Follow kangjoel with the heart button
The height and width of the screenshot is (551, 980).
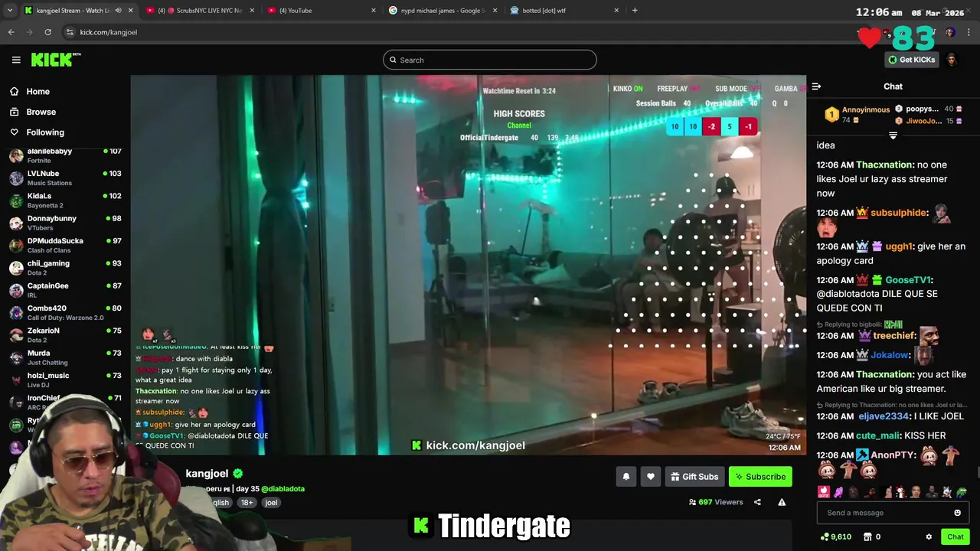650,477
